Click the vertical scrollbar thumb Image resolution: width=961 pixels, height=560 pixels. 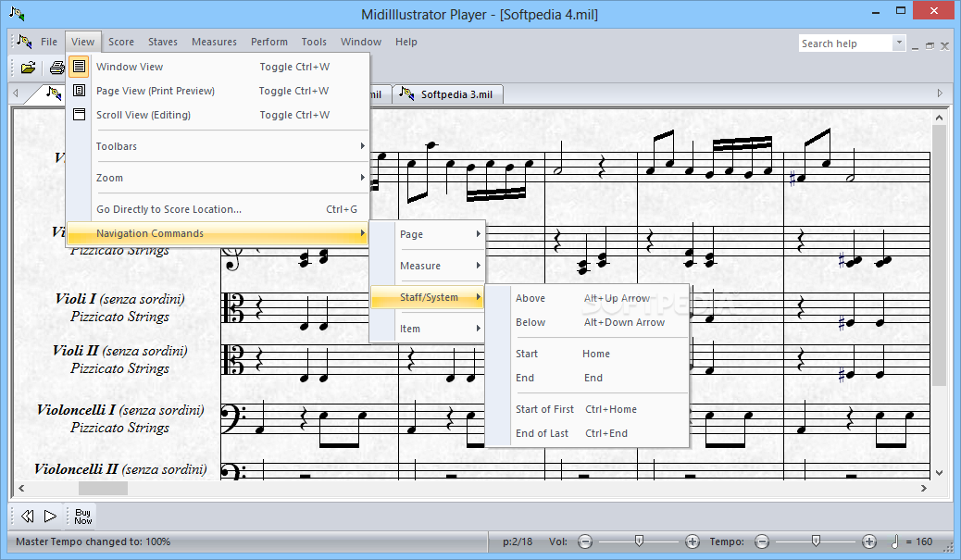[x=939, y=255]
